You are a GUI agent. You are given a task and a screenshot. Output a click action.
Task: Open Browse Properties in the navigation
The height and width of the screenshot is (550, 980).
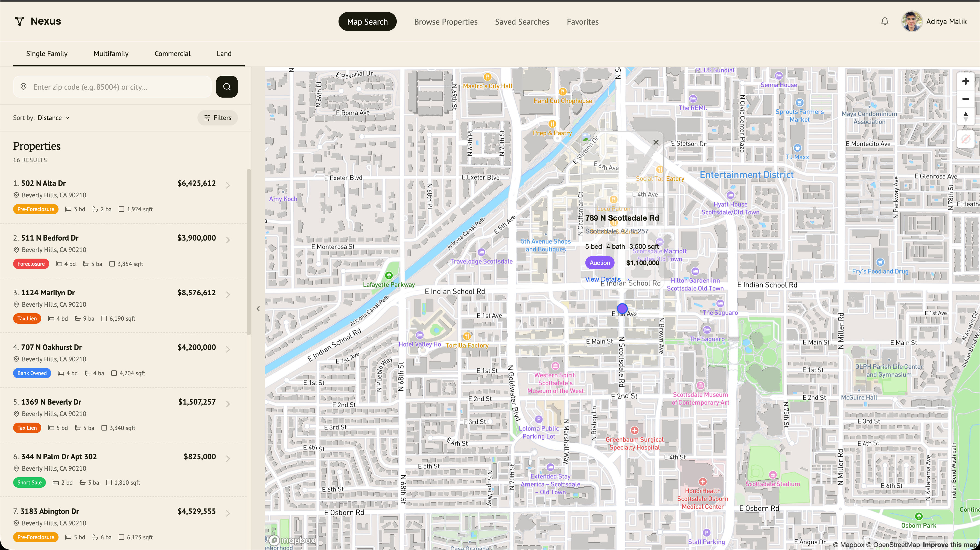pos(445,22)
